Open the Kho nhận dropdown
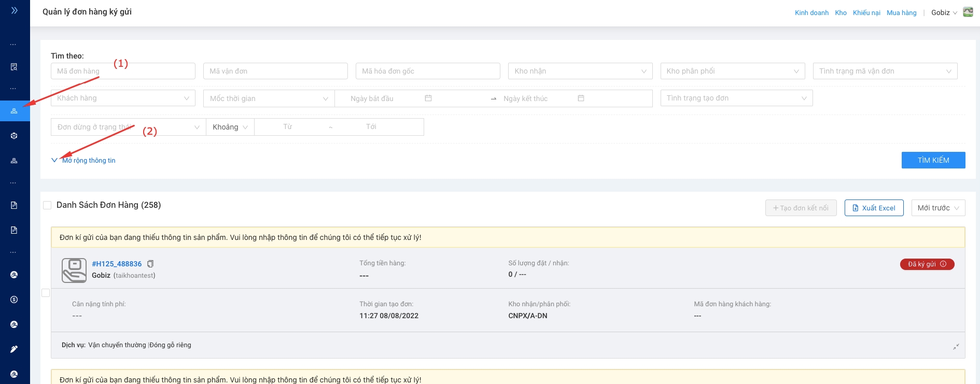 pyautogui.click(x=580, y=71)
